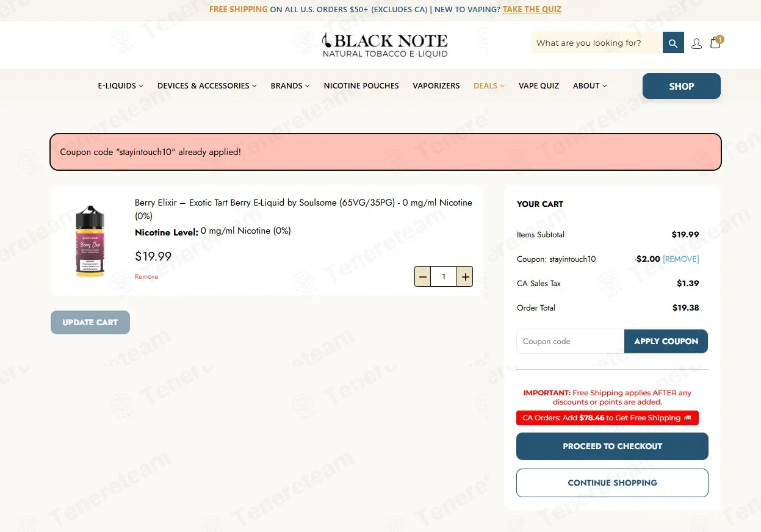This screenshot has width=761, height=532.
Task: Click the Black Note logo
Action: click(385, 45)
